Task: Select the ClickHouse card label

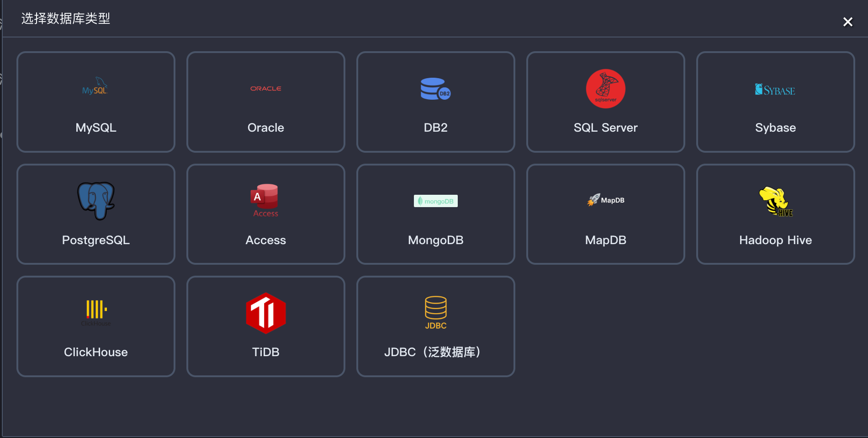Action: [x=96, y=352]
